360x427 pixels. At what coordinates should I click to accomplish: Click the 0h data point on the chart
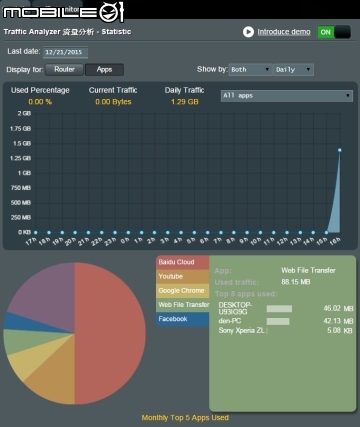pyautogui.click(x=128, y=232)
